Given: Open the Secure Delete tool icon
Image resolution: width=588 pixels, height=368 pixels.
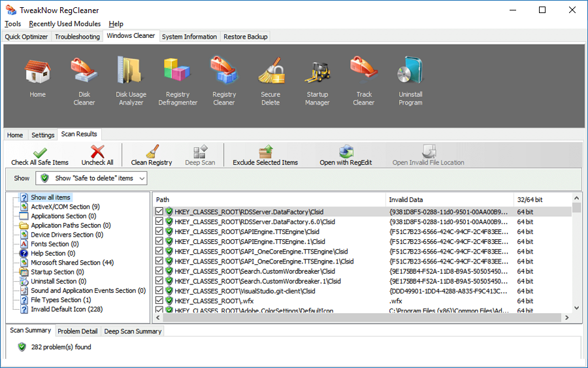Looking at the screenshot, I should coord(270,71).
